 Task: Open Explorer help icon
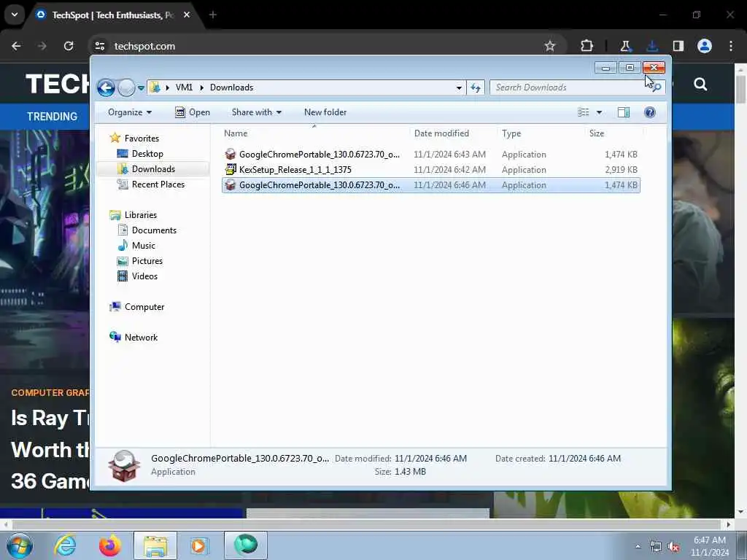[x=650, y=112]
